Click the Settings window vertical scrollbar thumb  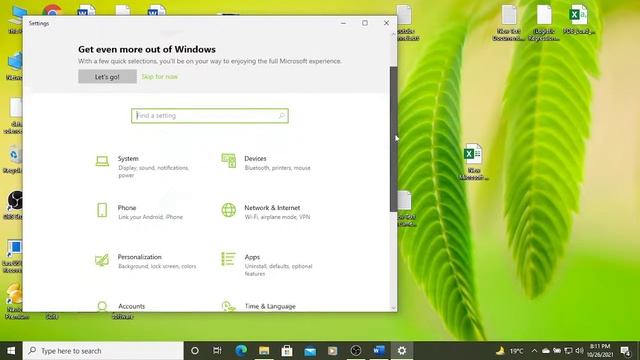[x=393, y=139]
